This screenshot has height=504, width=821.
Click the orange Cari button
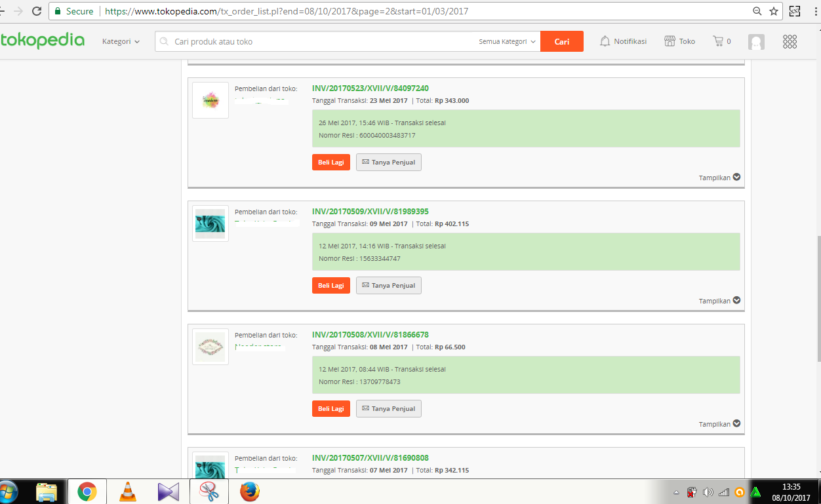pyautogui.click(x=562, y=41)
